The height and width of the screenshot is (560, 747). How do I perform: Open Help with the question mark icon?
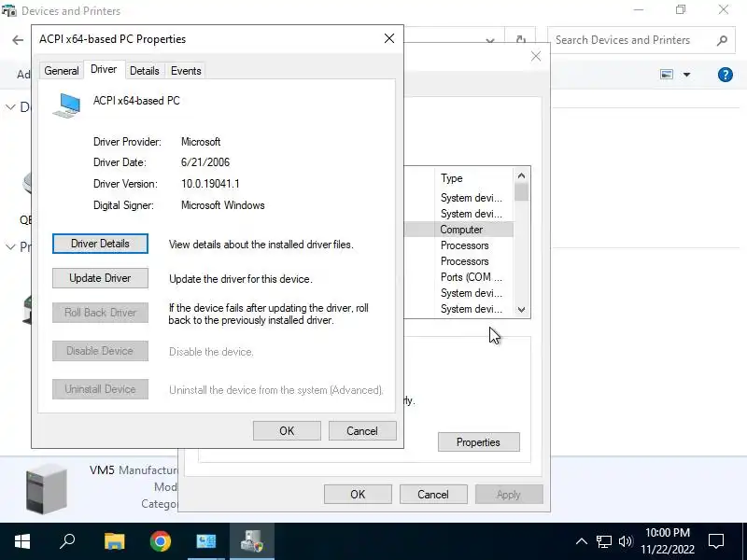point(726,75)
